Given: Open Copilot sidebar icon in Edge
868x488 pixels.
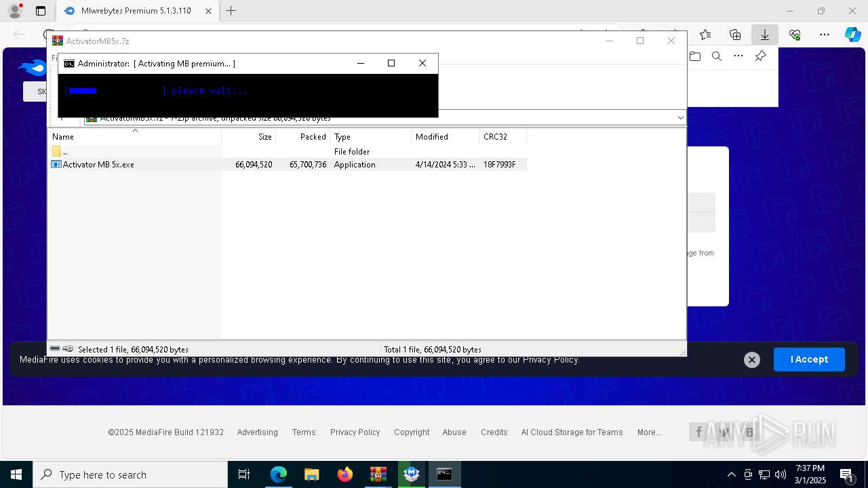Looking at the screenshot, I should coord(852,35).
